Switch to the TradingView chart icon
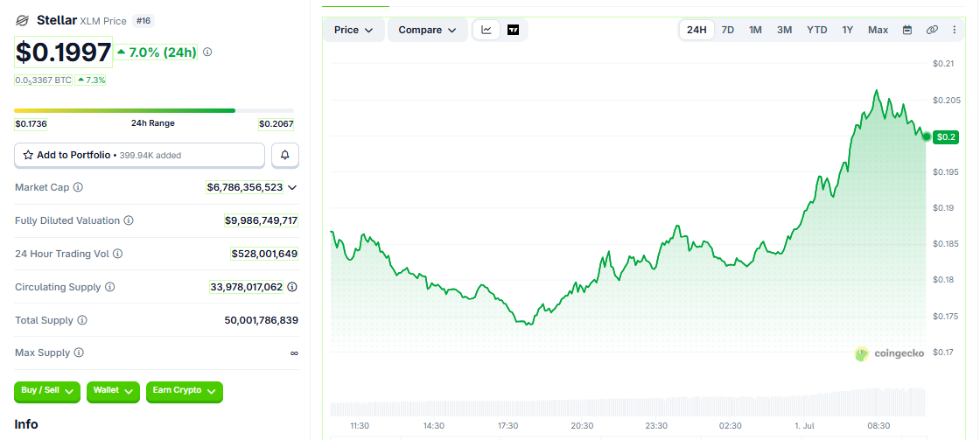The height and width of the screenshot is (440, 980). [x=513, y=30]
